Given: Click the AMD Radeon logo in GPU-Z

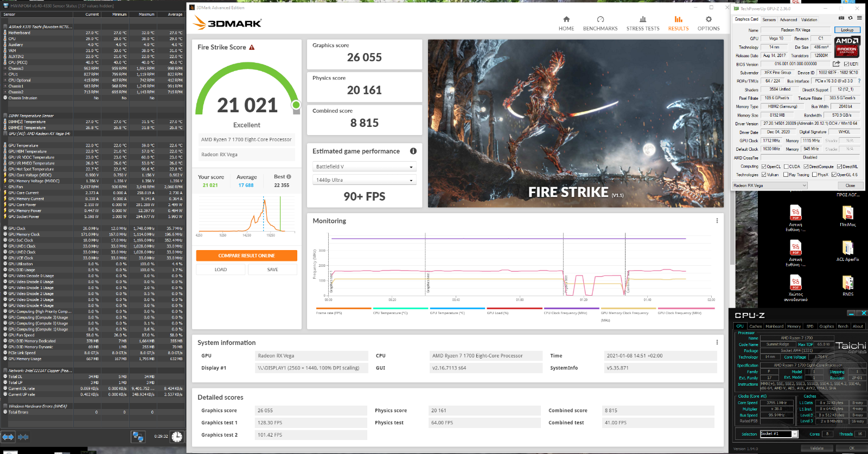Looking at the screenshot, I should (847, 46).
